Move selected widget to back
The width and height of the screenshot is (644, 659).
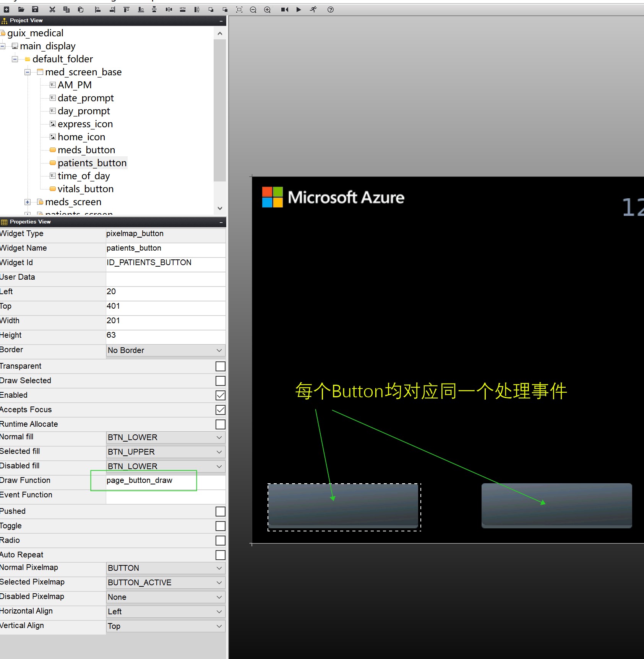(x=225, y=10)
